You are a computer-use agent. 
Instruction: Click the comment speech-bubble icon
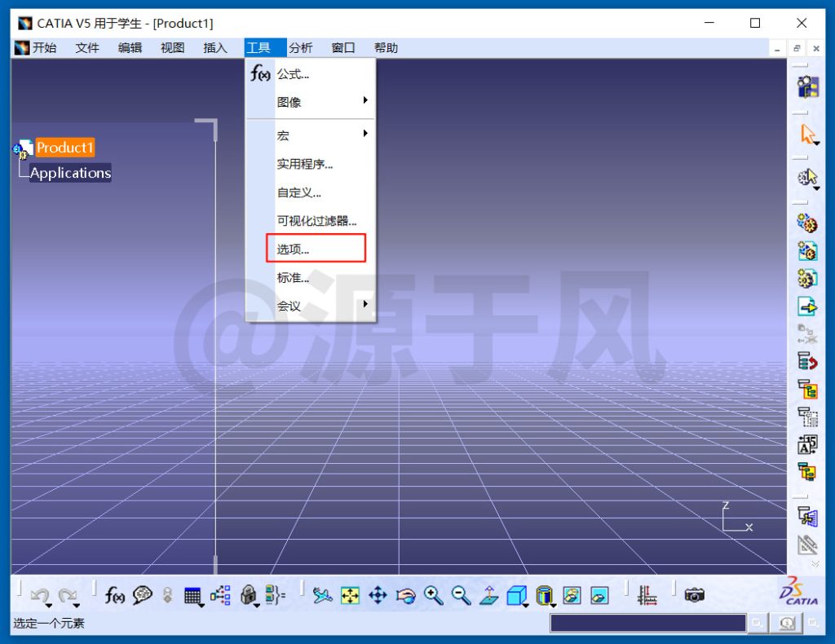(x=142, y=595)
